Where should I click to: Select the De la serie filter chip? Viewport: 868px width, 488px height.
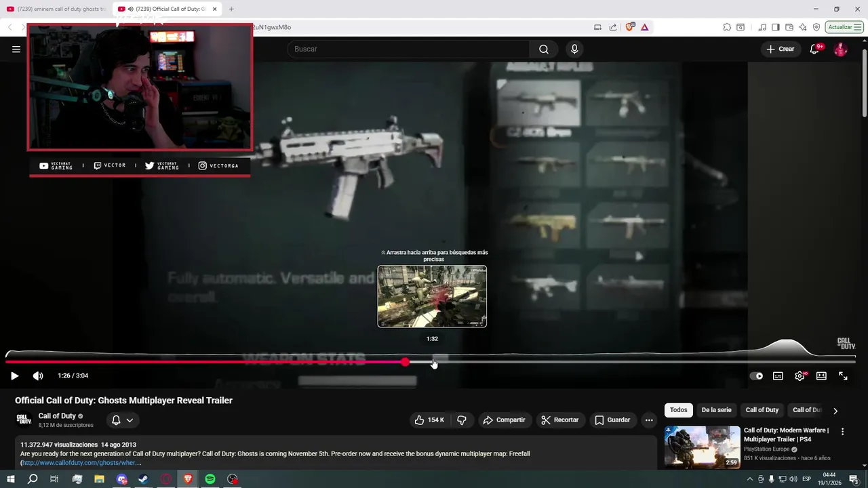coord(716,410)
